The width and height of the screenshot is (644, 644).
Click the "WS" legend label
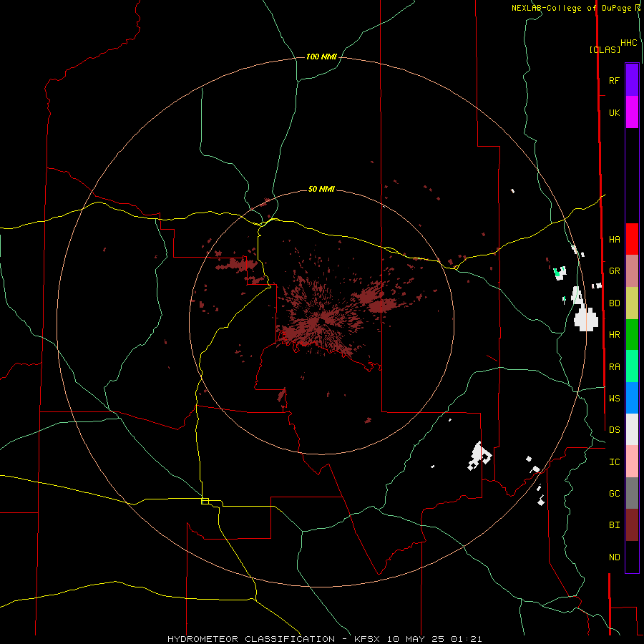pos(614,399)
